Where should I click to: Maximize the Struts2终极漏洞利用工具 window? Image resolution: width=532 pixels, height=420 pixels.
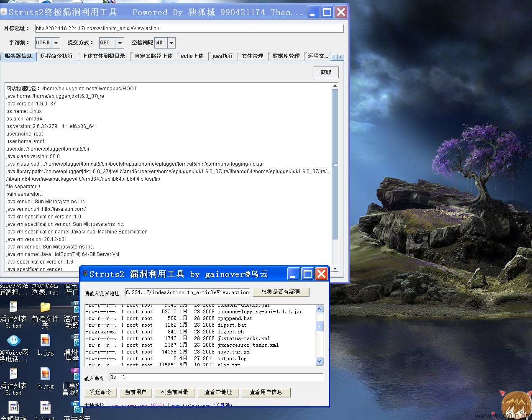(x=327, y=12)
